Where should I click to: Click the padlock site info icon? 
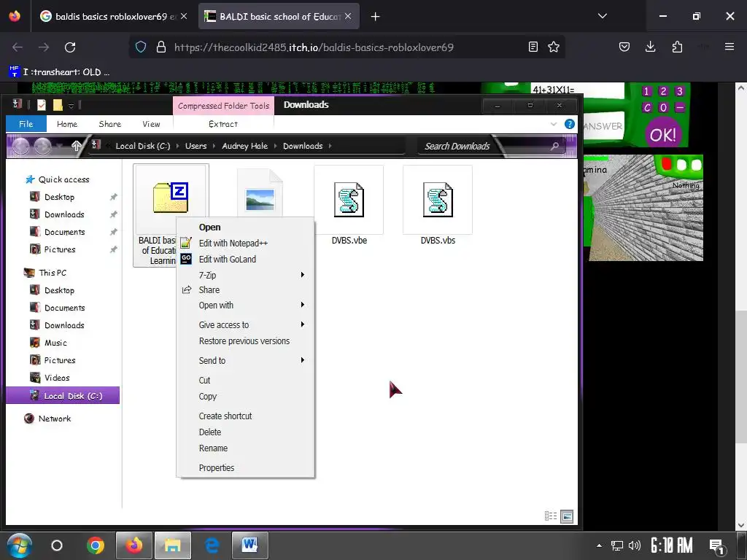coord(161,47)
